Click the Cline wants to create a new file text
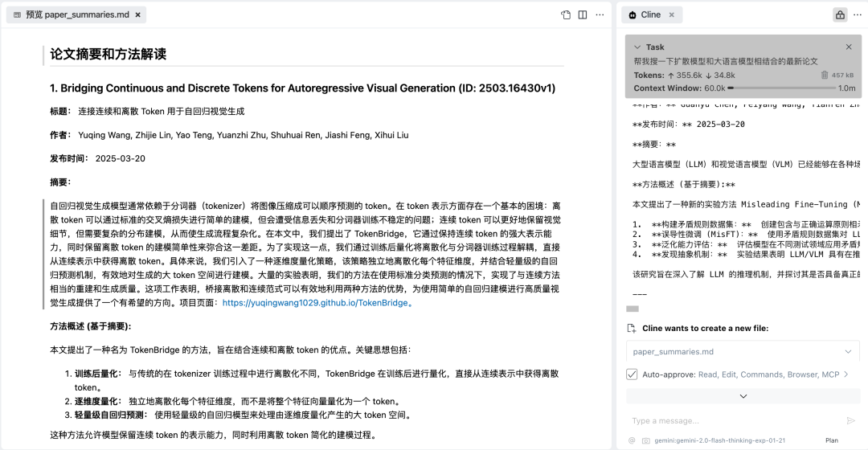 pyautogui.click(x=706, y=328)
